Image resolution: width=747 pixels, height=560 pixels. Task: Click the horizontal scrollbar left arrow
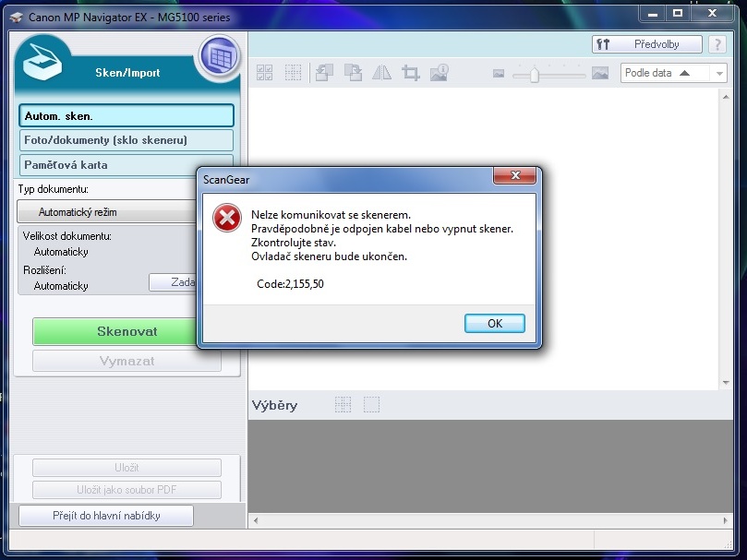(x=256, y=520)
